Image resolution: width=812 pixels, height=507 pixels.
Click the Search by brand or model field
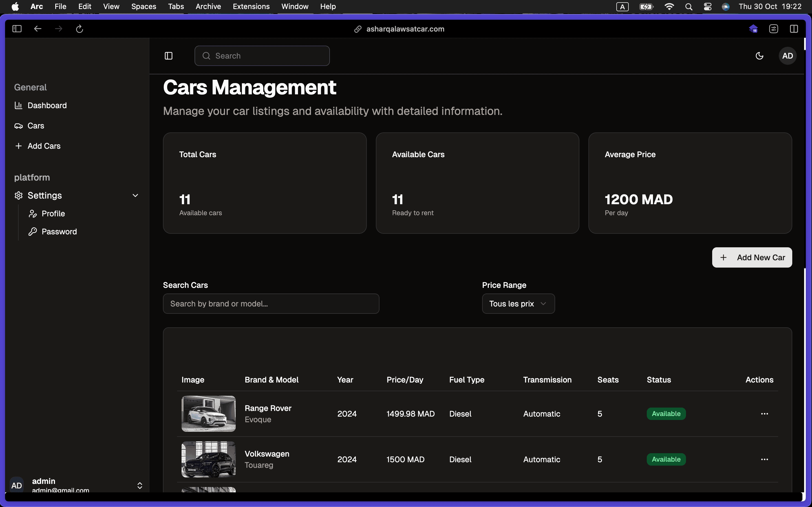[x=271, y=304]
